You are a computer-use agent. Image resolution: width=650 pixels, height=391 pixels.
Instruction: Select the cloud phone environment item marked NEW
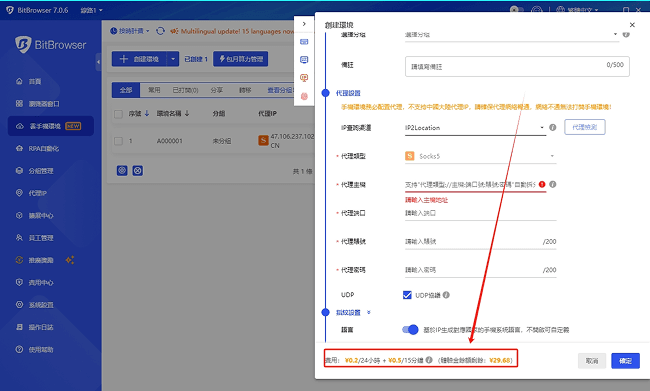[51, 126]
